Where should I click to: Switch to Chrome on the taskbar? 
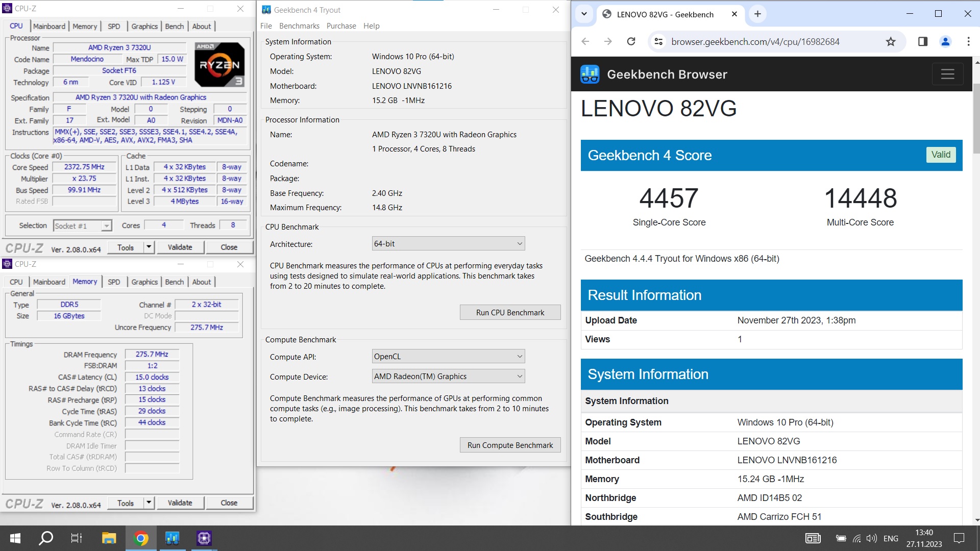tap(141, 538)
